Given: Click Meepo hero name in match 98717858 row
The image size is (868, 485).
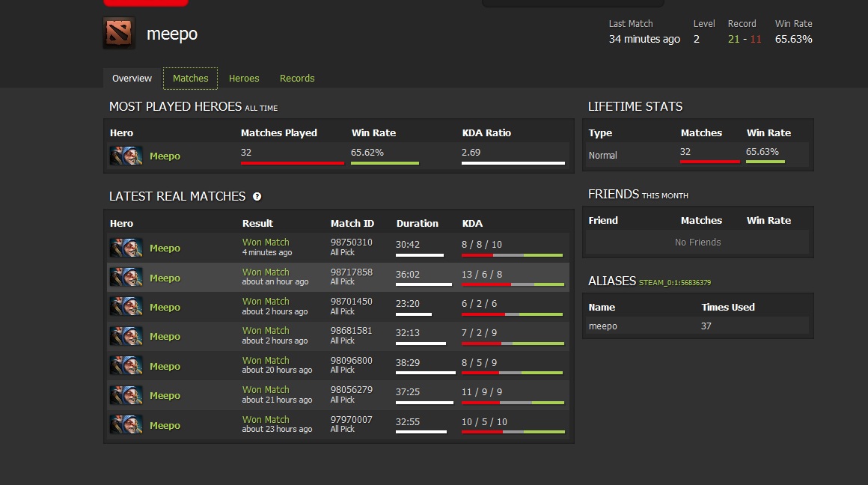Looking at the screenshot, I should [165, 278].
